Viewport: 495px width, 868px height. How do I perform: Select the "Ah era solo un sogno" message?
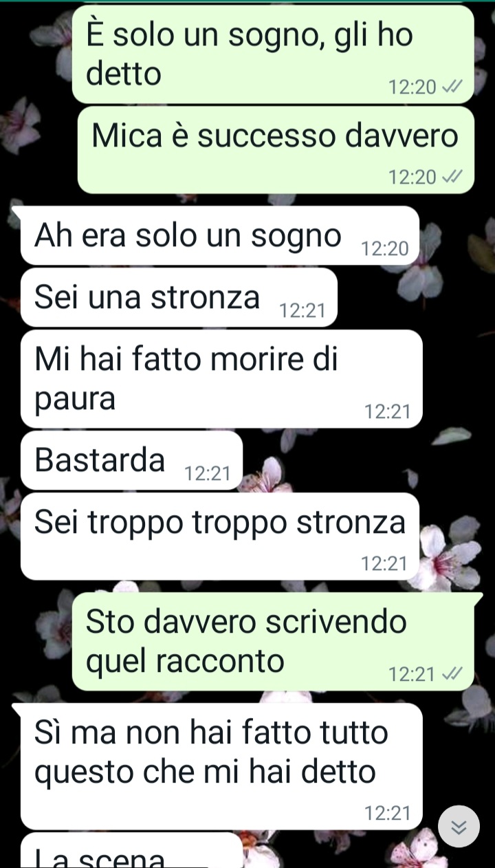(x=220, y=235)
